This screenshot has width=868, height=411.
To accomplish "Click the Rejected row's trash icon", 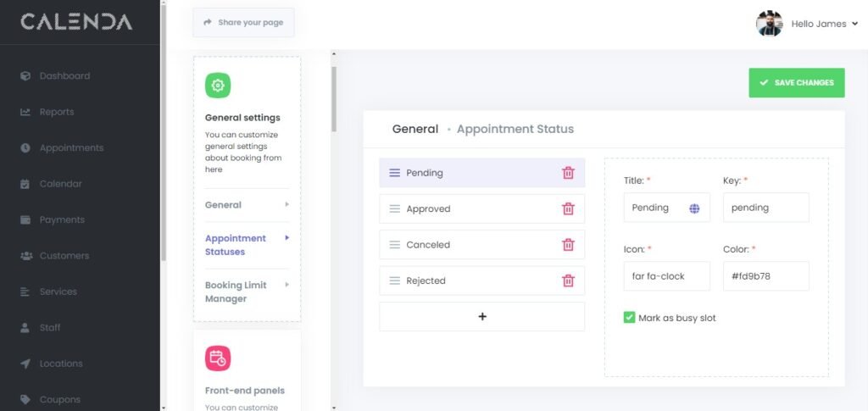I will pyautogui.click(x=568, y=280).
